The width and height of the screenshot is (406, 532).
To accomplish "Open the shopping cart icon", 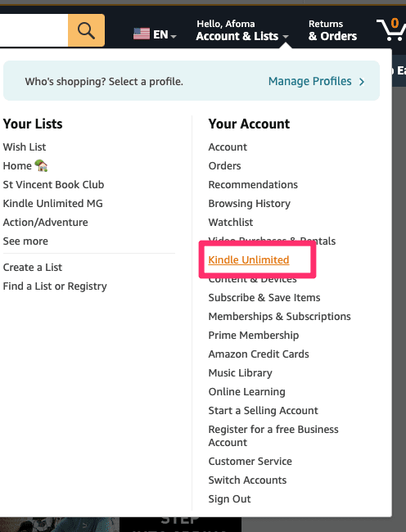I will click(x=391, y=29).
